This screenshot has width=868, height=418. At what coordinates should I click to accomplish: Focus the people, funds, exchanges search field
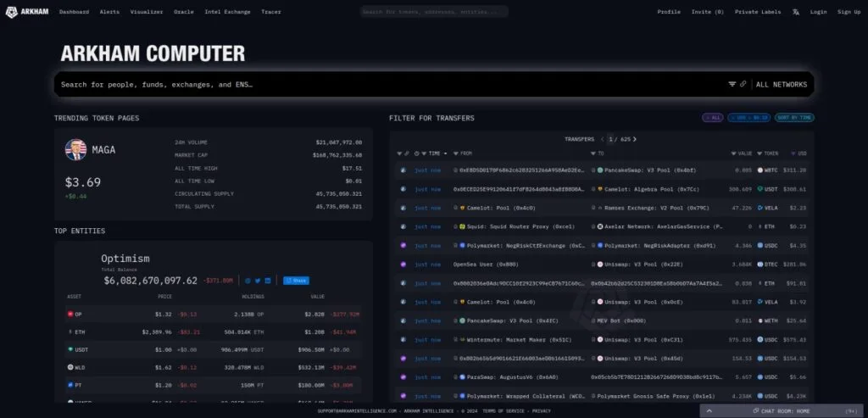pyautogui.click(x=387, y=85)
